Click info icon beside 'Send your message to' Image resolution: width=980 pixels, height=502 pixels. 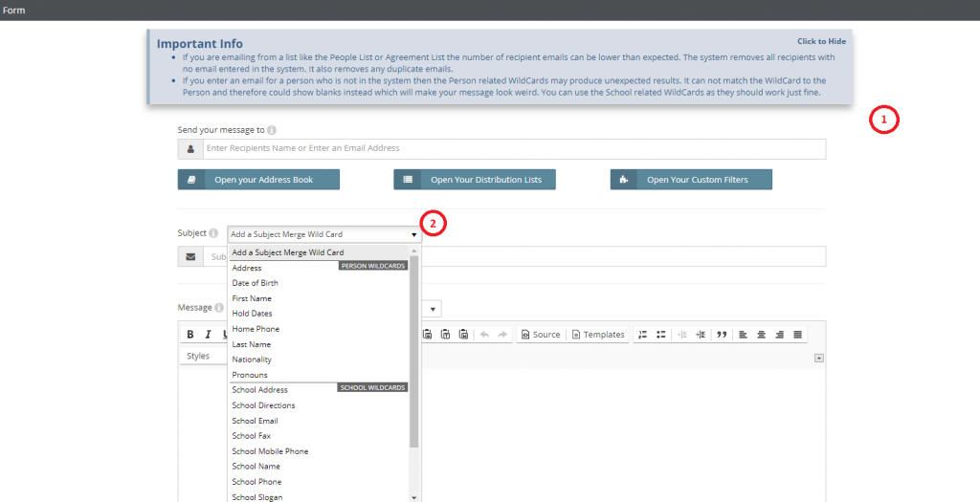pos(272,130)
